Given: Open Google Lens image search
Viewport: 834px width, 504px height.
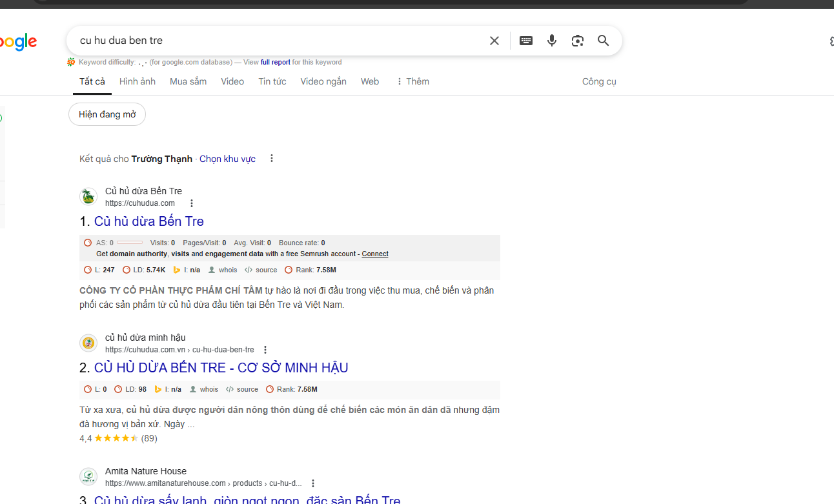Looking at the screenshot, I should 578,41.
